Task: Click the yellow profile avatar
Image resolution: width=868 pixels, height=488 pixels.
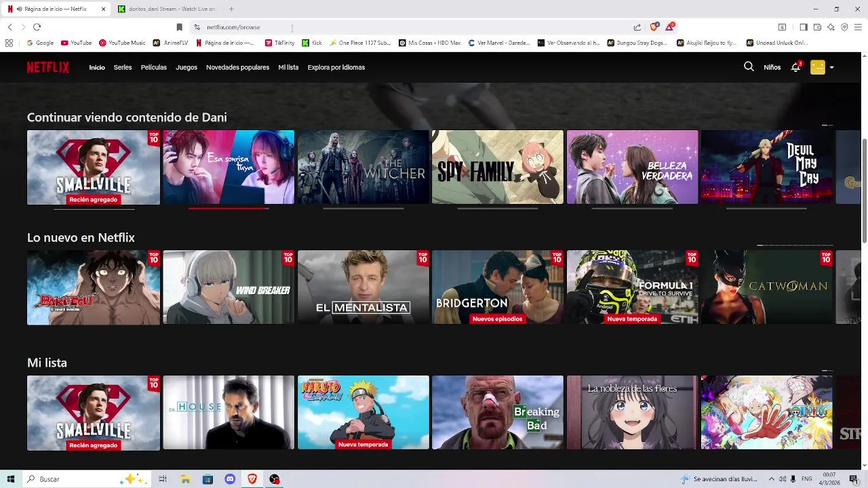Action: [x=818, y=67]
